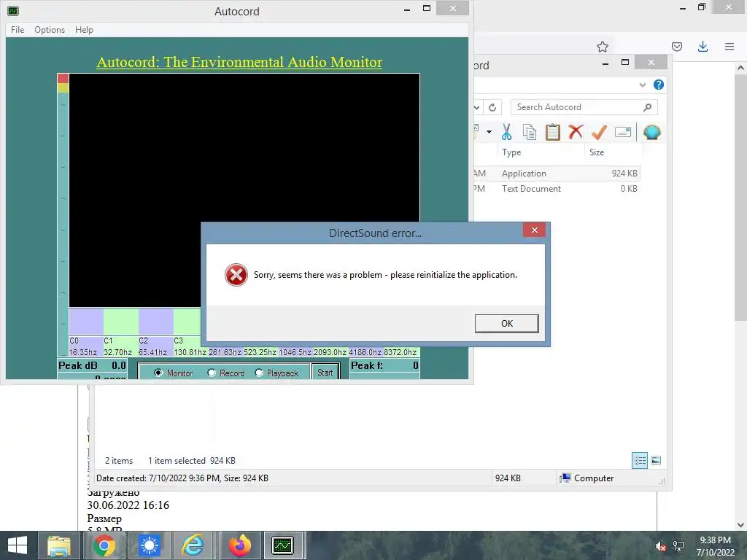Click the 16.35hz frequency label
This screenshot has width=747, height=560.
click(83, 352)
